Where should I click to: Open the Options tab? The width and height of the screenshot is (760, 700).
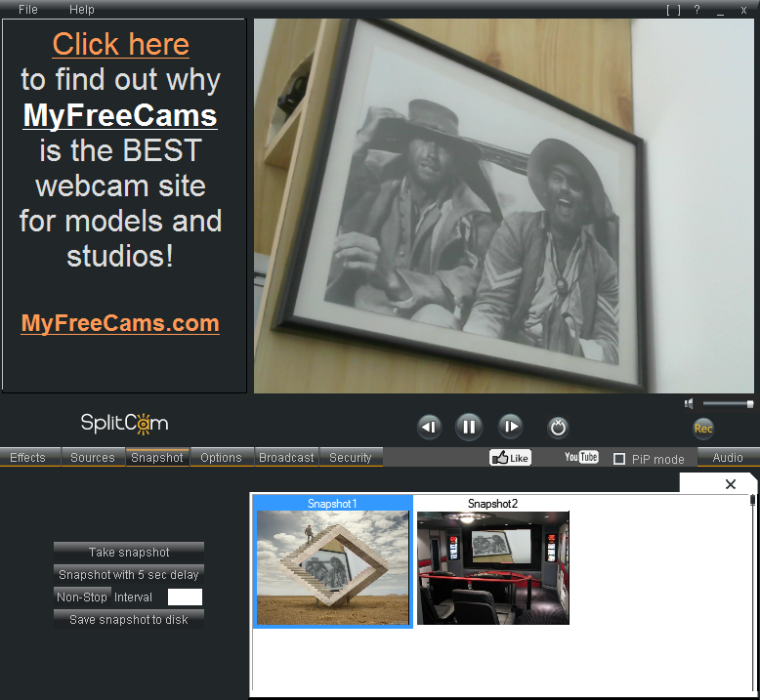[x=221, y=457]
